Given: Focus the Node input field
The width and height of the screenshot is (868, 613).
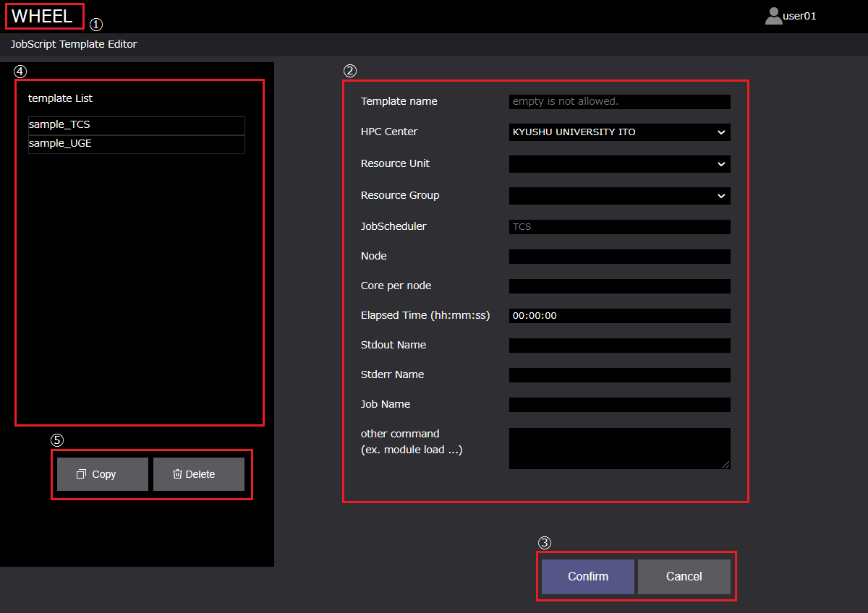Looking at the screenshot, I should [x=619, y=257].
